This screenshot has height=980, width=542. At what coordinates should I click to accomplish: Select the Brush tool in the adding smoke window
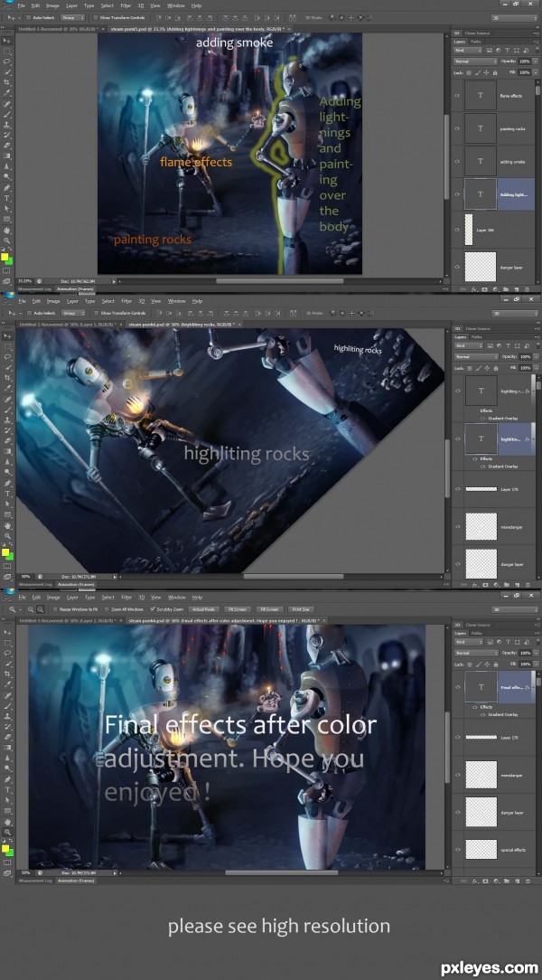(7, 114)
